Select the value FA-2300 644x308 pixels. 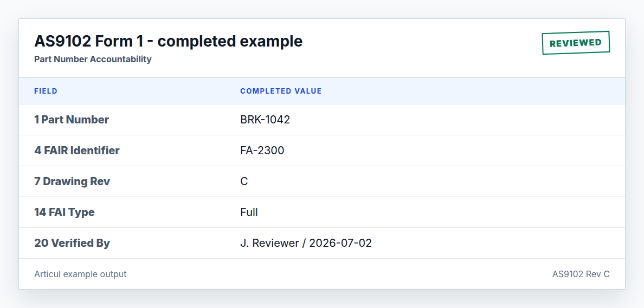coord(262,150)
